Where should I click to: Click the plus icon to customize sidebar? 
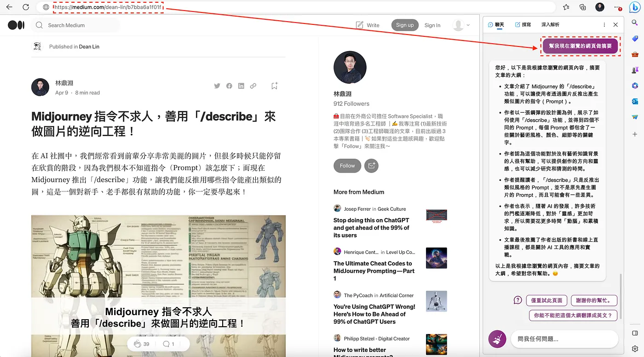(x=635, y=133)
